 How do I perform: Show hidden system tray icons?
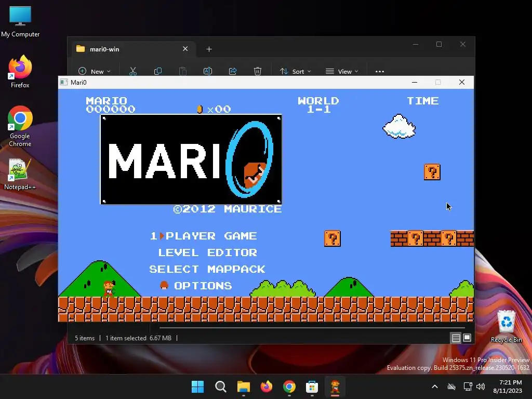pos(435,387)
